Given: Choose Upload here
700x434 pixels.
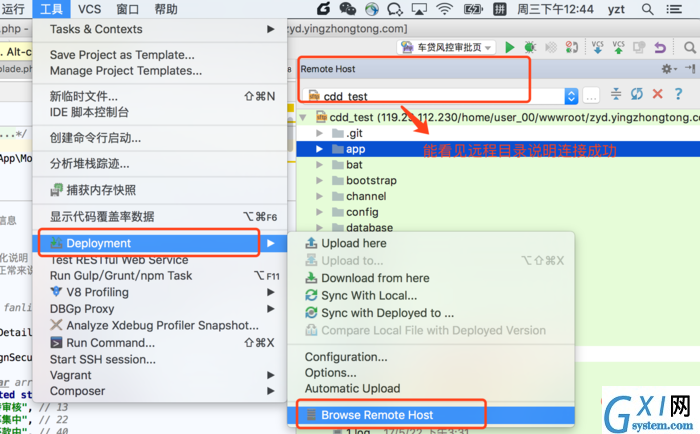Looking at the screenshot, I should click(x=431, y=243).
